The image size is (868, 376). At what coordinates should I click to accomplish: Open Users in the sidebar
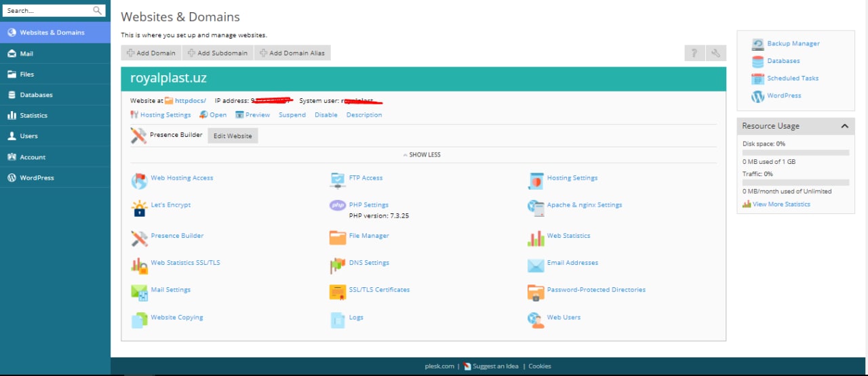point(55,136)
